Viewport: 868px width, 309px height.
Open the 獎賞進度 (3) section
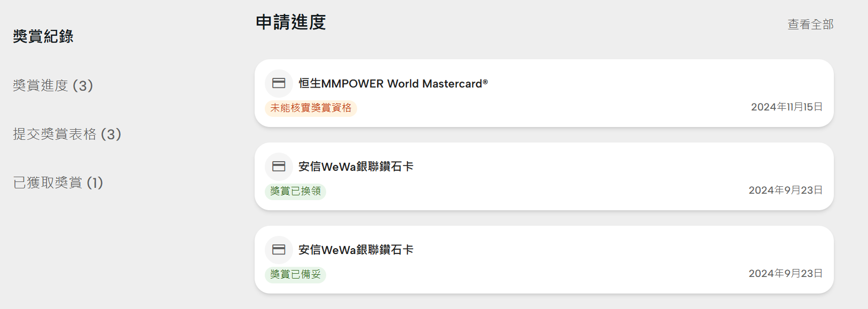[x=53, y=85]
